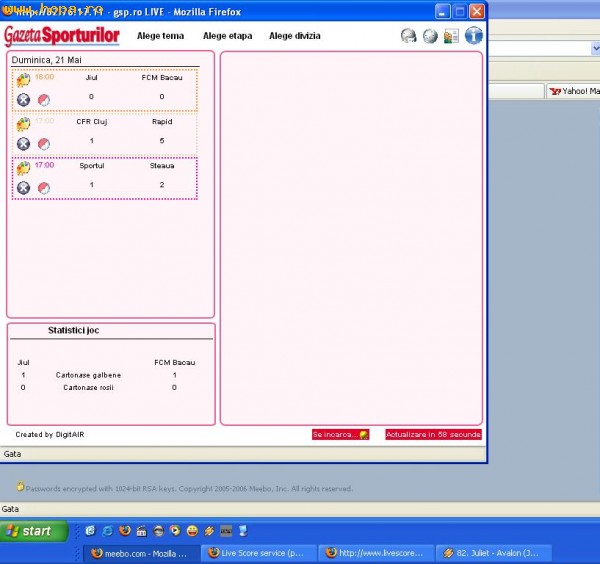The image size is (600, 564).
Task: Launch Winamp from quick launch
Action: click(x=209, y=531)
